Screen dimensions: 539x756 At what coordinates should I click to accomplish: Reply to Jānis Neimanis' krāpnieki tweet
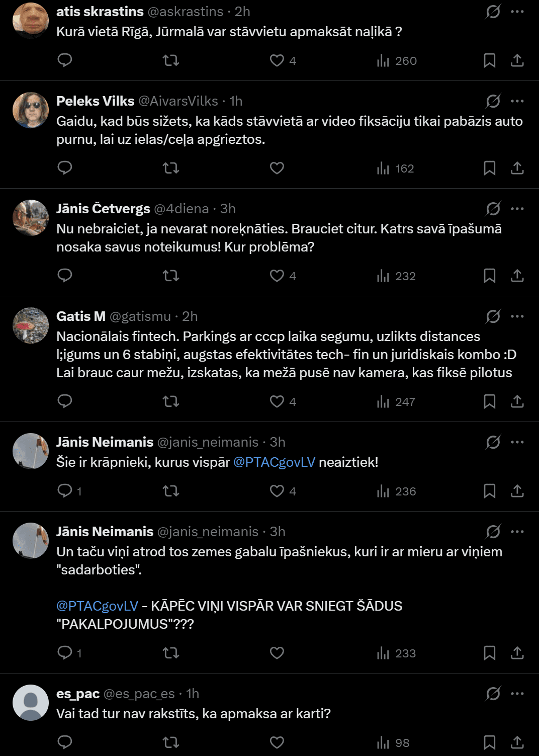65,491
